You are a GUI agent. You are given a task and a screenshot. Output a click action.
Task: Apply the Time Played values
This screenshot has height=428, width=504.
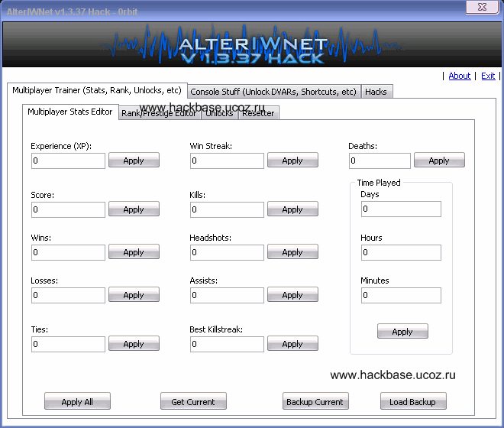(x=402, y=332)
